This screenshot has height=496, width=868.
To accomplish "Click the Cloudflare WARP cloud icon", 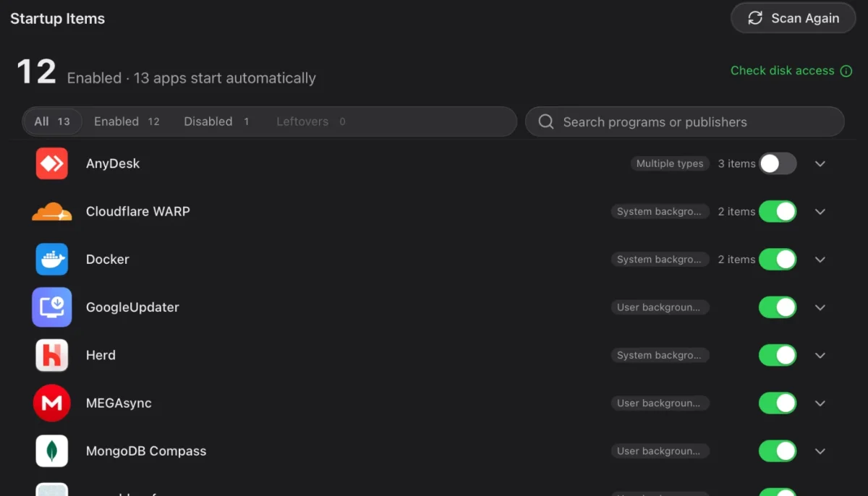I will coord(52,212).
